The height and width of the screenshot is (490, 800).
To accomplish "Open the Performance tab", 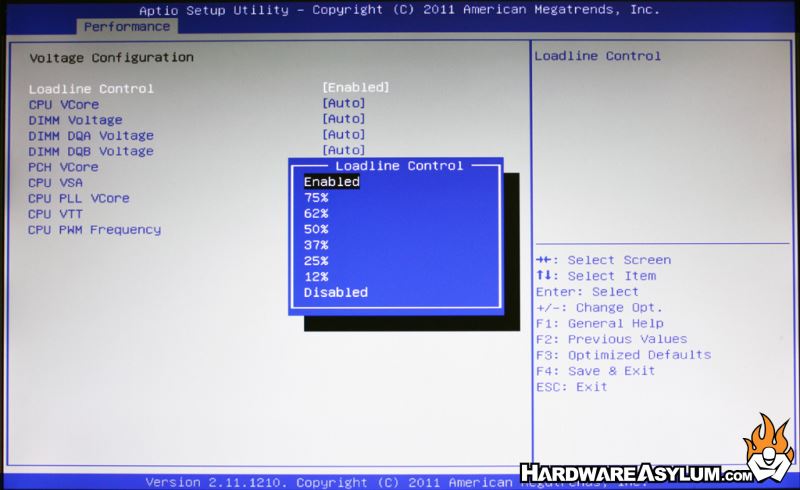I will pos(127,27).
